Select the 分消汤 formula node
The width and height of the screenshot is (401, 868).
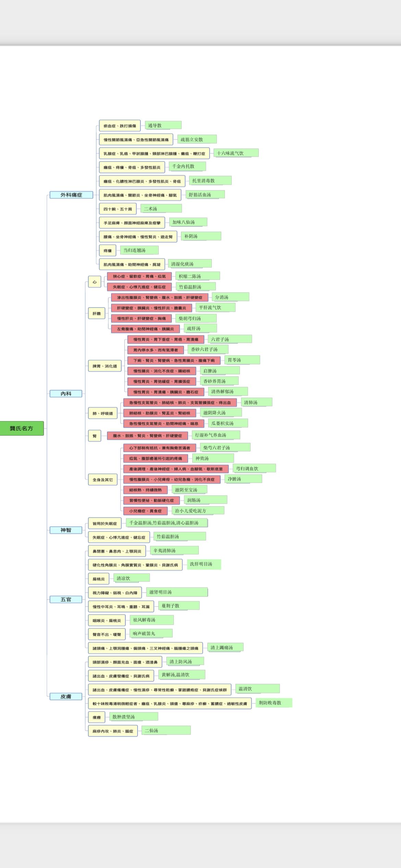click(x=230, y=297)
